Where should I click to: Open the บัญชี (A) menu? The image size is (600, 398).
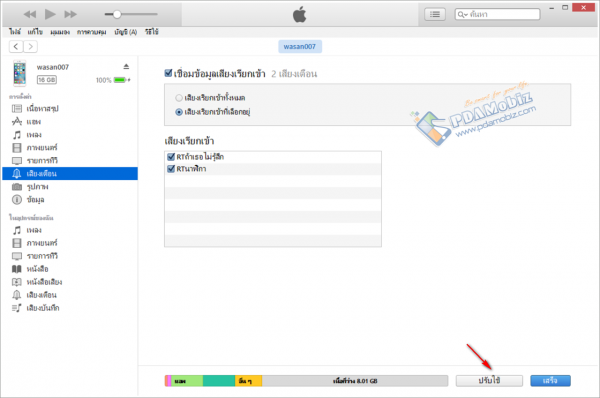pyautogui.click(x=126, y=32)
